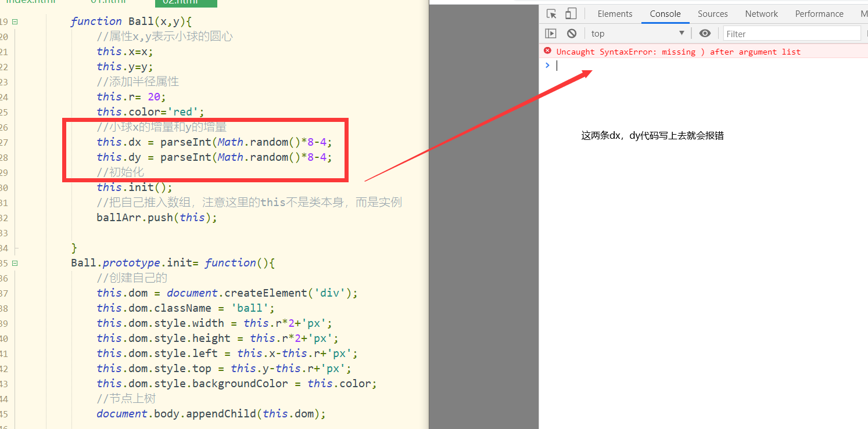Clear the console with the ban icon
Screen dimensions: 868x429
(572, 34)
